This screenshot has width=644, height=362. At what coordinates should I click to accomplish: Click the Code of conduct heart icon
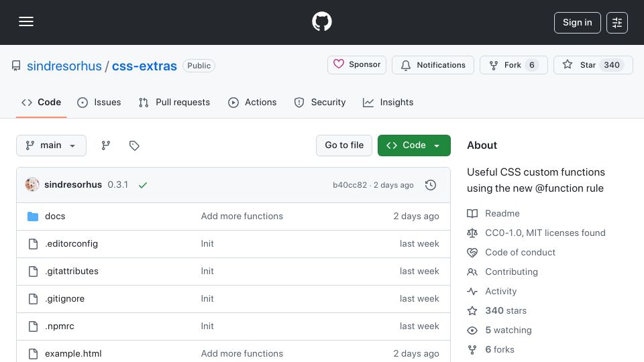472,253
